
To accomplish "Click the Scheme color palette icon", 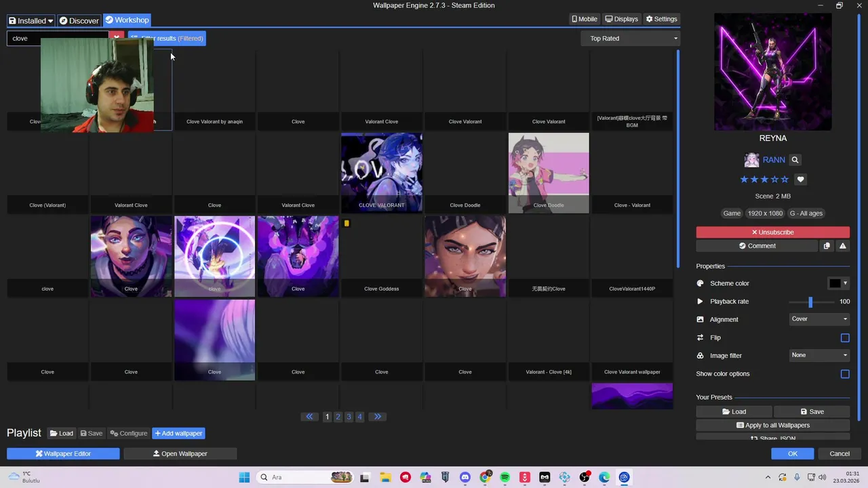I will click(x=701, y=283).
